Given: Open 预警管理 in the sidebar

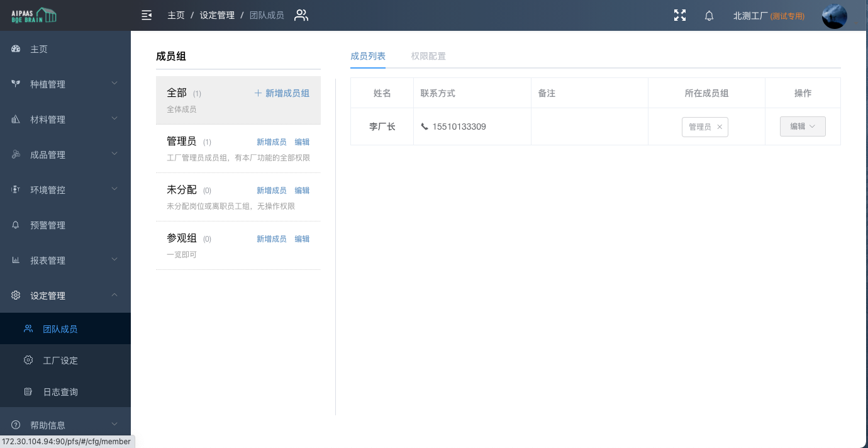Looking at the screenshot, I should pyautogui.click(x=65, y=225).
